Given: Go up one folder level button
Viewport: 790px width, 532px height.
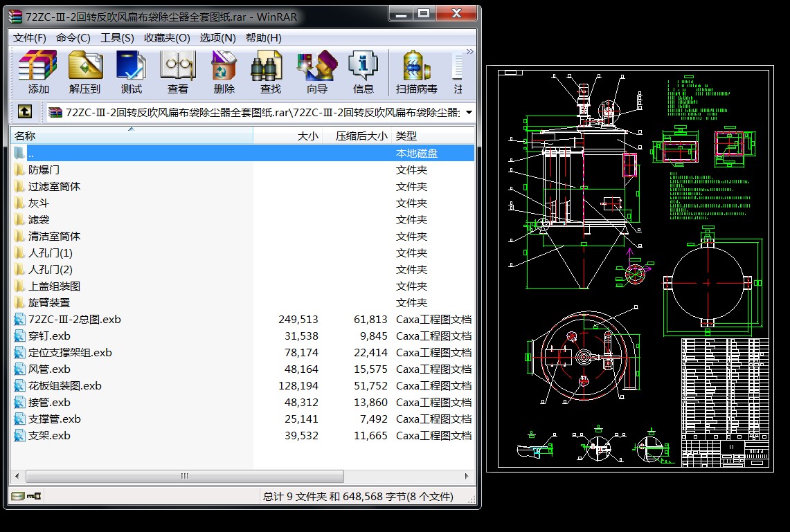Looking at the screenshot, I should (x=24, y=111).
